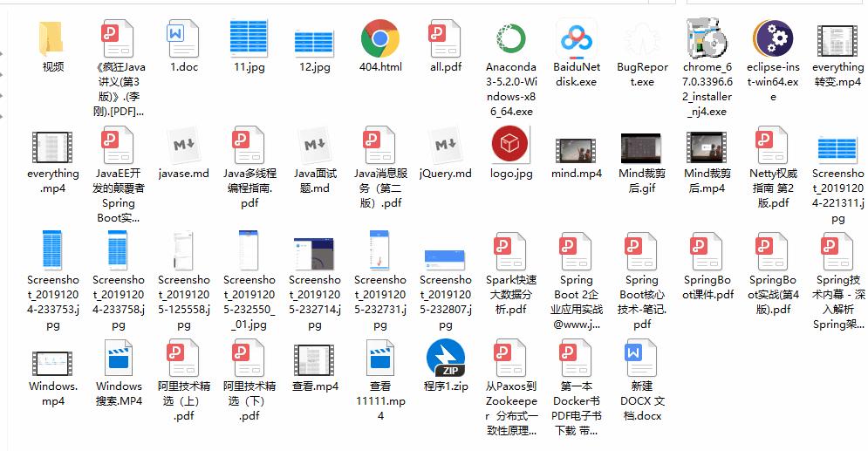Select the 查看.mp4 video thumbnail
Image resolution: width=868 pixels, height=451 pixels.
point(314,360)
